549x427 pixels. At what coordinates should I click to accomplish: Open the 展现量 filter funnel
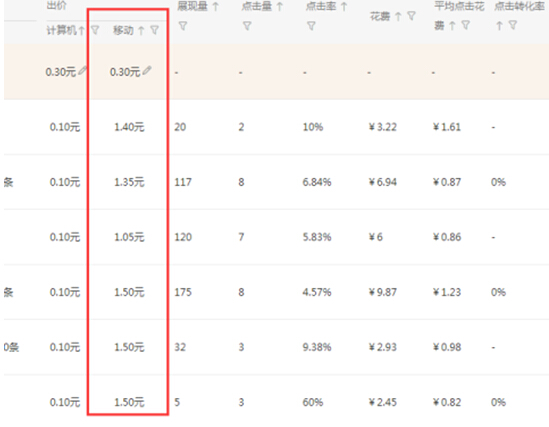tap(183, 26)
